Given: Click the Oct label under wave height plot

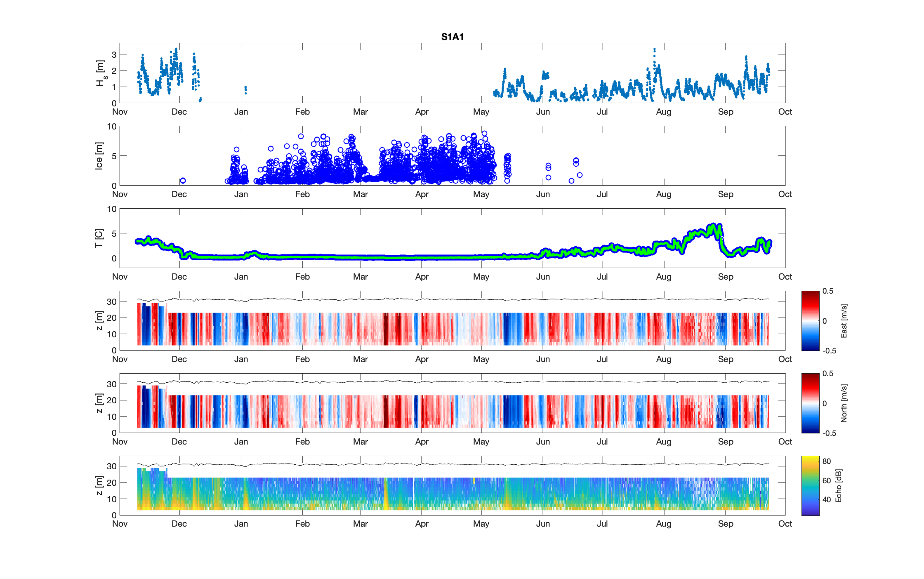Looking at the screenshot, I should coord(785,112).
